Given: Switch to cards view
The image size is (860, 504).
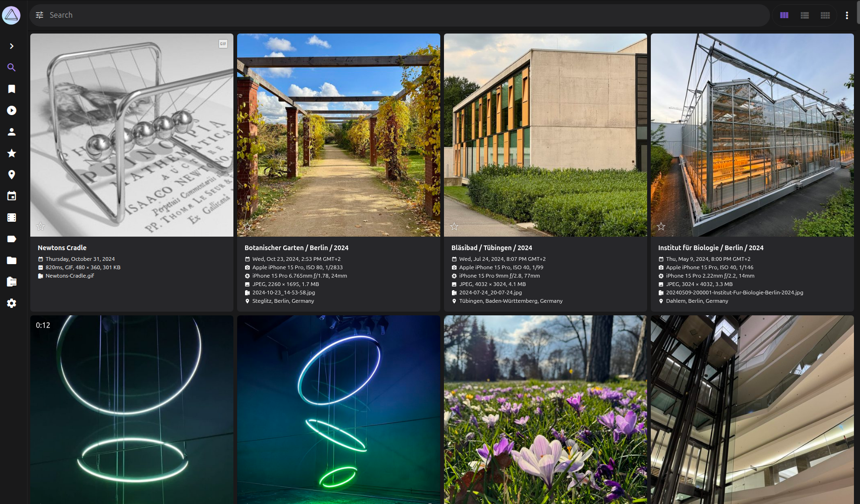Looking at the screenshot, I should (784, 15).
